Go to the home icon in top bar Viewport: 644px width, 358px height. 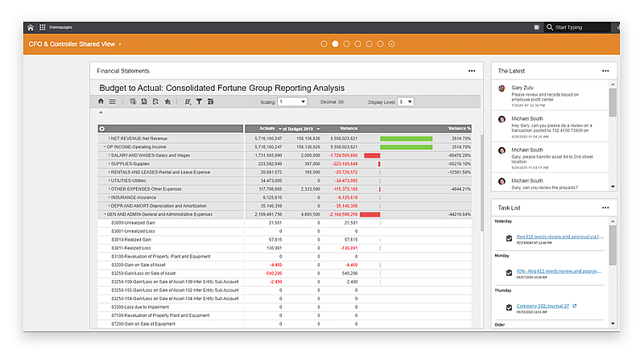click(31, 27)
